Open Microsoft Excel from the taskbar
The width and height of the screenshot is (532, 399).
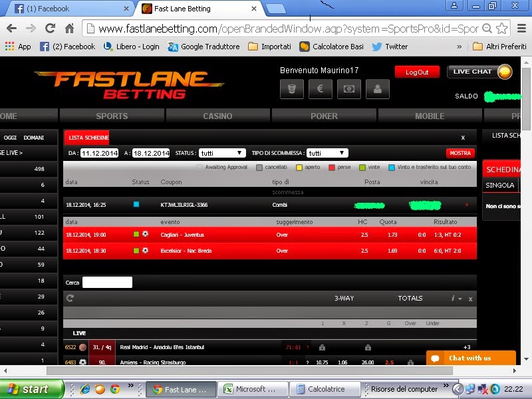click(x=253, y=389)
